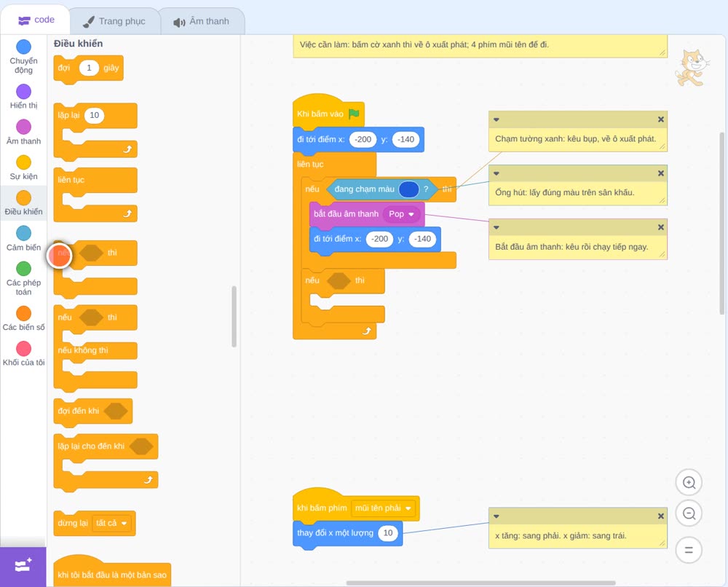The width and height of the screenshot is (728, 587).
Task: Collapse the 'Chạm tường xanh' comment
Action: pyautogui.click(x=496, y=119)
